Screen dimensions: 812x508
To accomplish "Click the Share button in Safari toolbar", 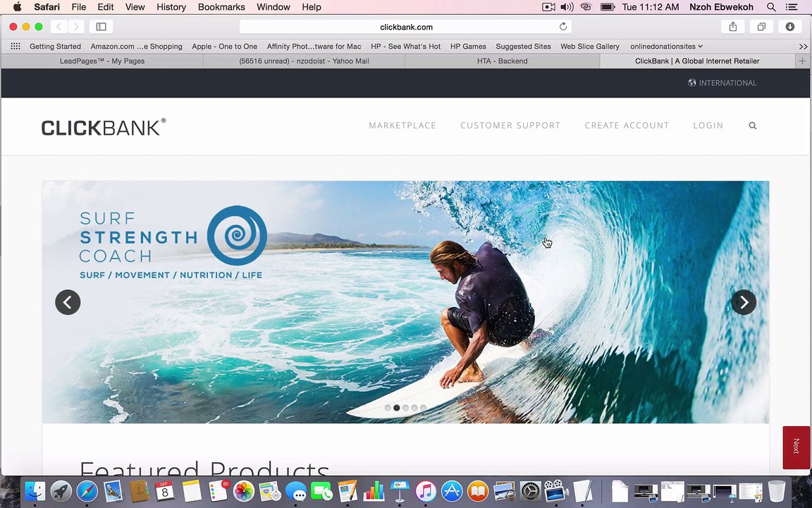I will [x=733, y=26].
